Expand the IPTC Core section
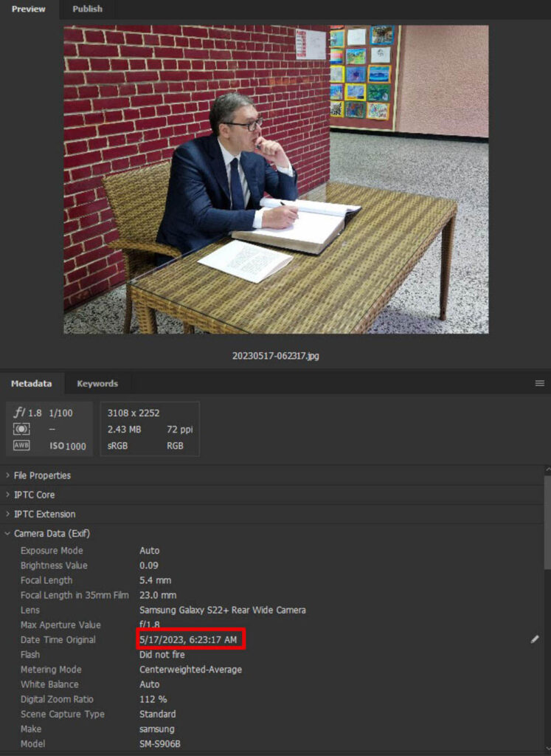The width and height of the screenshot is (551, 756). point(34,495)
